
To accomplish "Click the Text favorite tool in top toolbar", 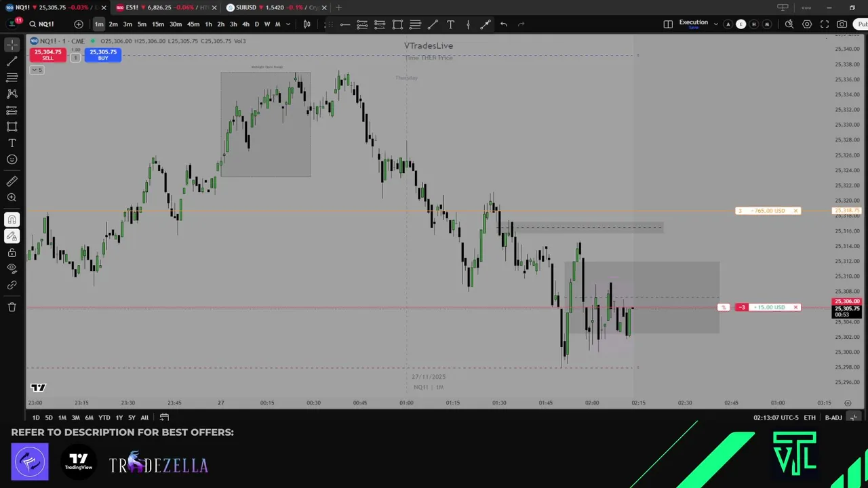I will 450,24.
